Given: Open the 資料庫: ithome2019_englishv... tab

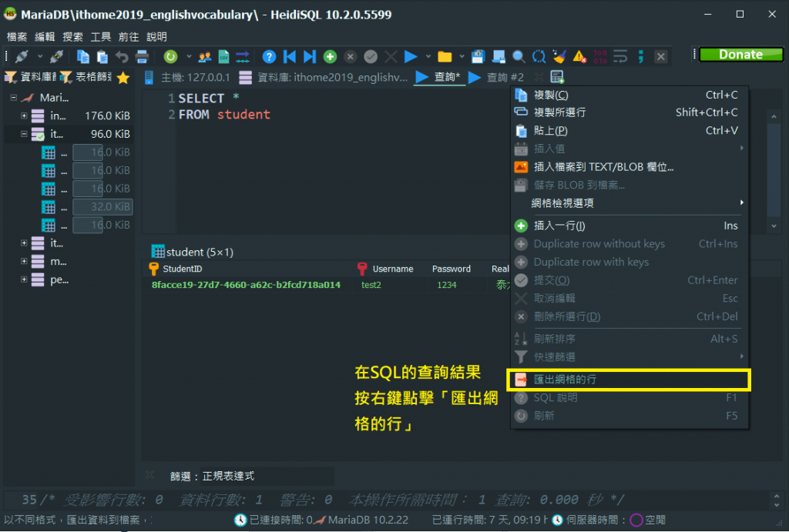Looking at the screenshot, I should tap(324, 77).
